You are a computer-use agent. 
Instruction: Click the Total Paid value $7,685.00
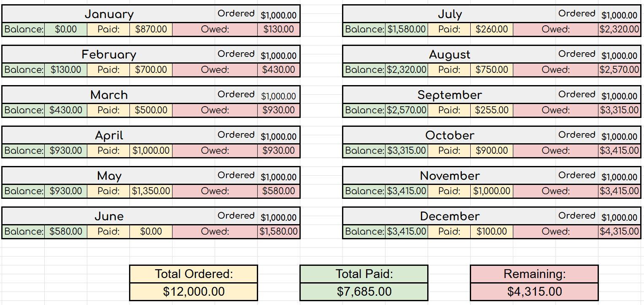[364, 292]
